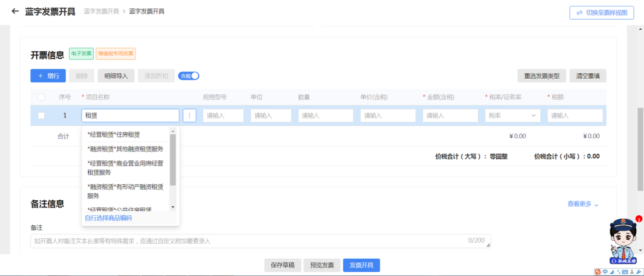The height and width of the screenshot is (276, 644).
Task: Click 自行选择商品编码 link
Action: pyautogui.click(x=108, y=218)
